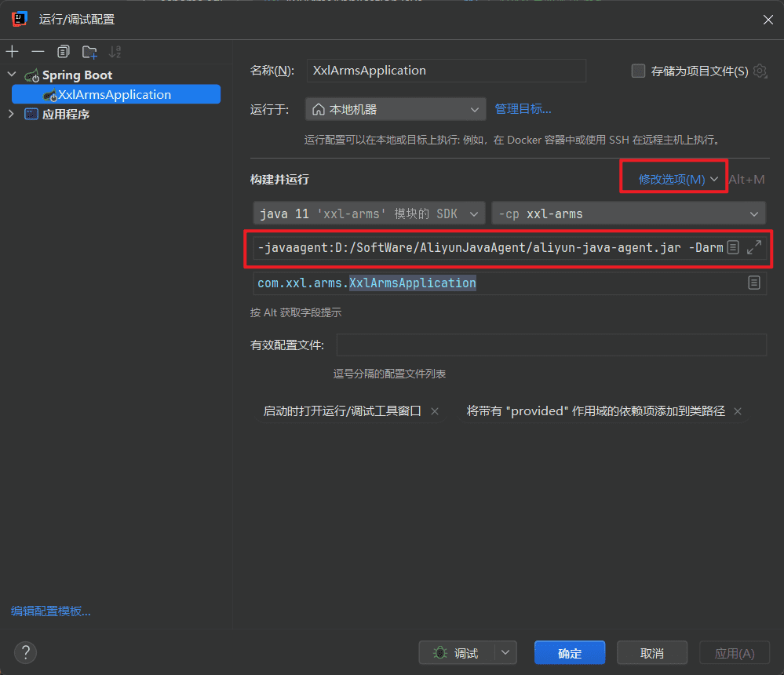The width and height of the screenshot is (784, 675).
Task: Select the Spring Boot tree category
Action: [x=77, y=75]
